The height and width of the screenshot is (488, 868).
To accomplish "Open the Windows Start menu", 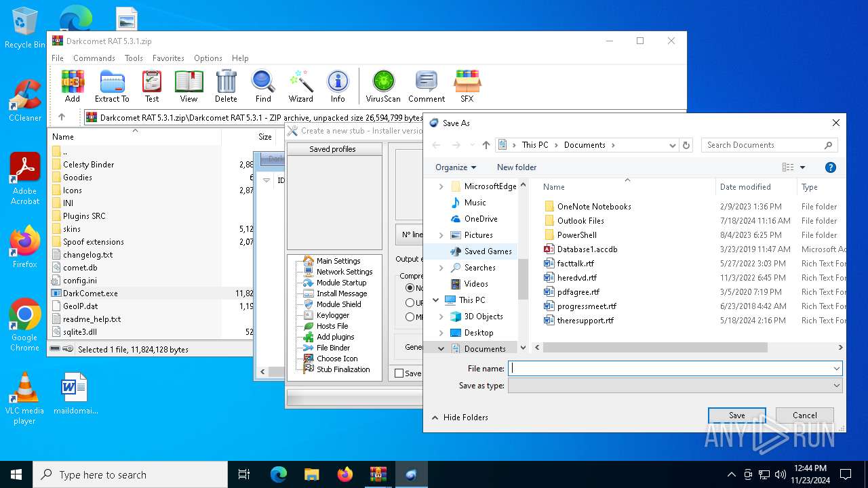I will (x=16, y=474).
